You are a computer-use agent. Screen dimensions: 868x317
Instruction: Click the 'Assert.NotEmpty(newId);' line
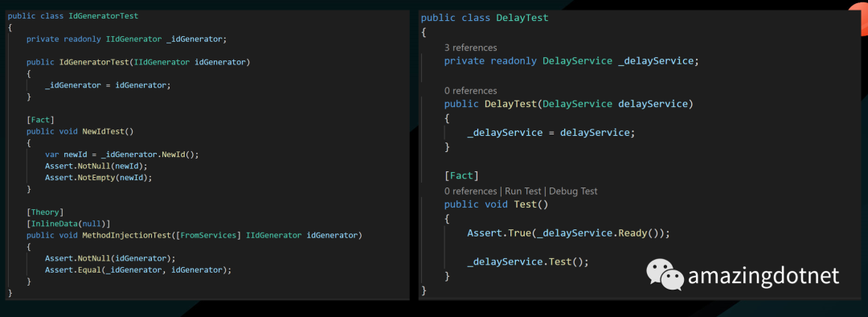tap(99, 177)
